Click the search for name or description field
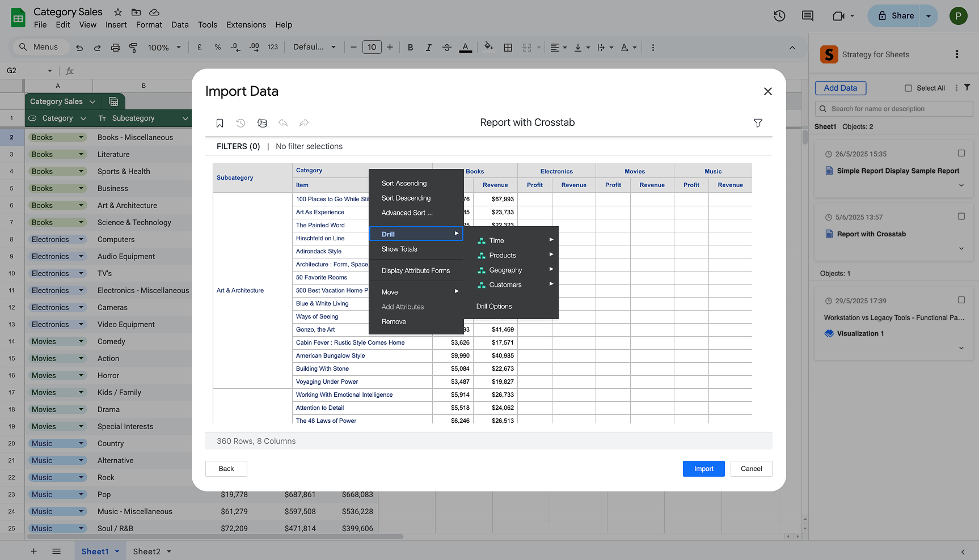The height and width of the screenshot is (560, 979). [x=893, y=108]
